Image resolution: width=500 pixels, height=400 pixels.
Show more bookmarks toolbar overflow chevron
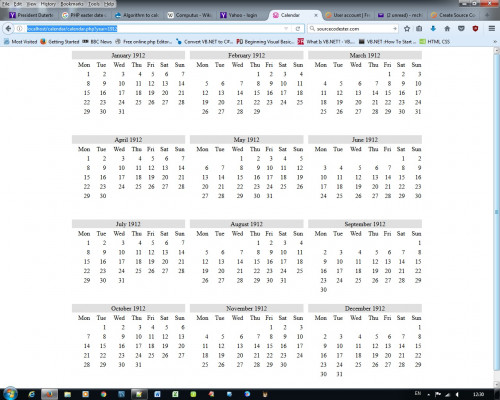(495, 42)
